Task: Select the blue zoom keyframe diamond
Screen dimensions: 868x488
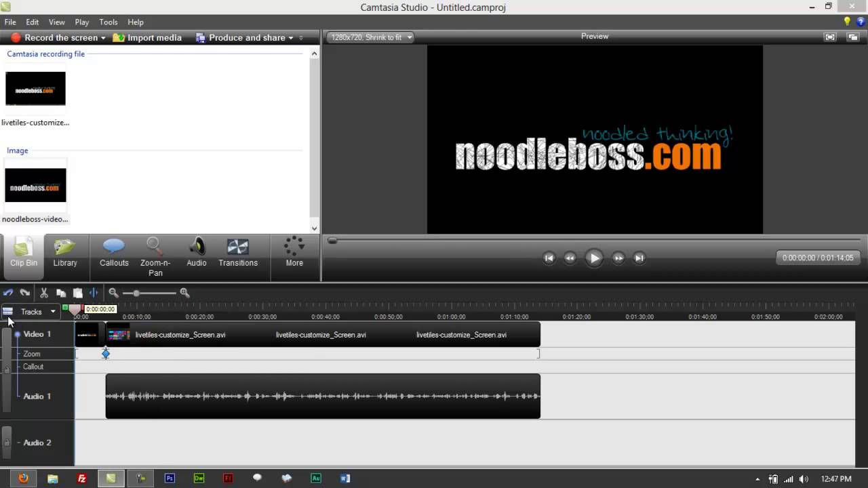Action: 106,353
